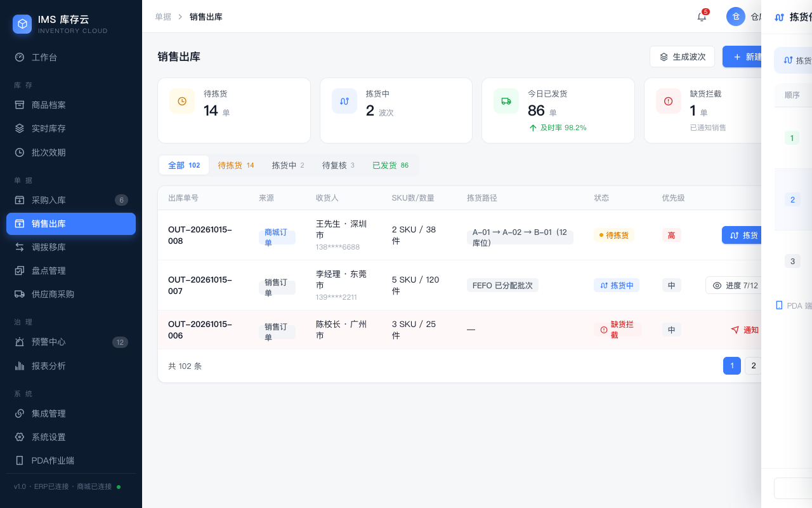Click the FEFO 已分配批次 path tag
The height and width of the screenshot is (508, 812).
tap(502, 285)
